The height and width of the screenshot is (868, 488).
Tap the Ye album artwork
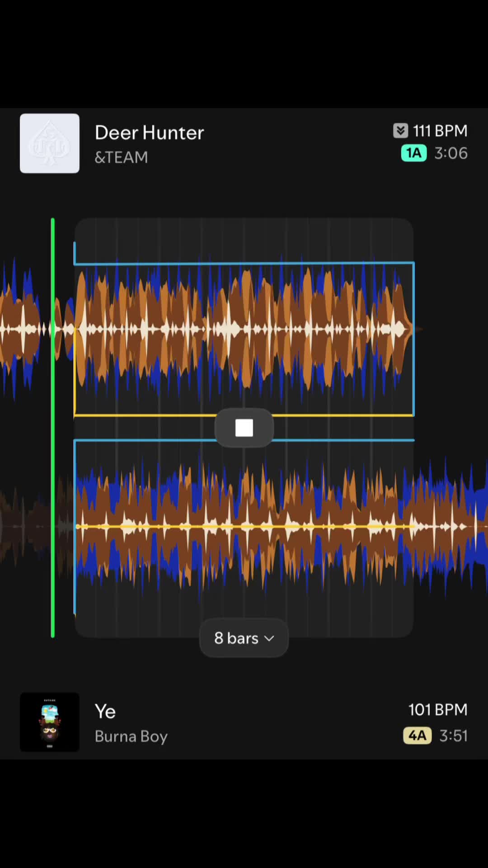click(50, 722)
